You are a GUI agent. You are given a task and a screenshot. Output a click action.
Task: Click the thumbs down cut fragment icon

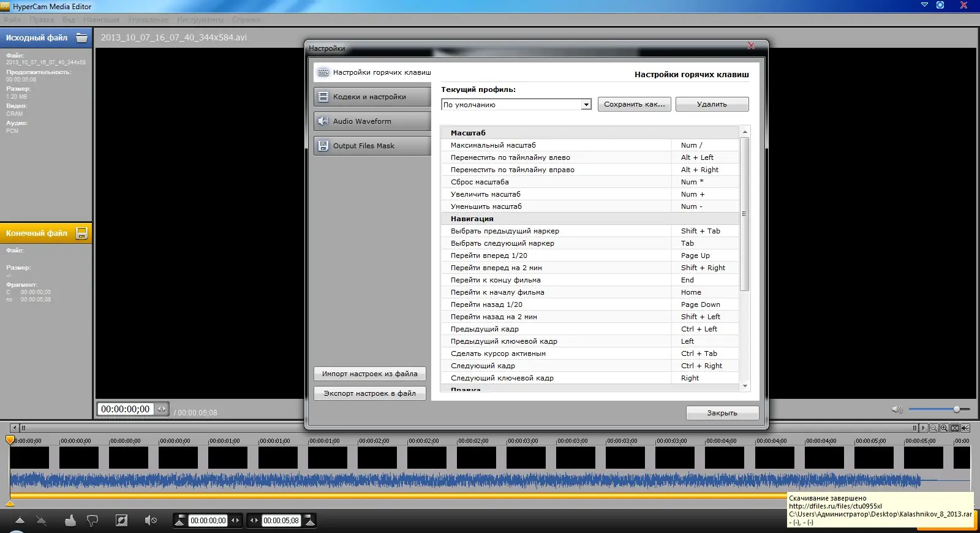pos(92,521)
